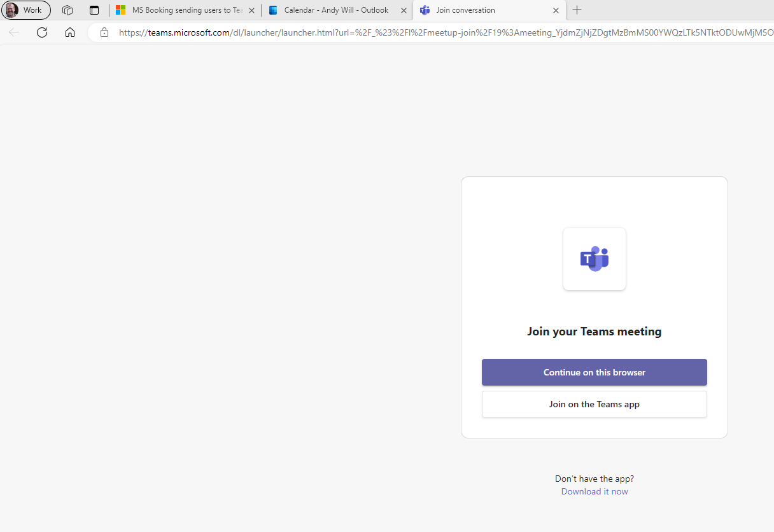This screenshot has width=774, height=532.
Task: Close the MS Booking tab
Action: pyautogui.click(x=251, y=10)
